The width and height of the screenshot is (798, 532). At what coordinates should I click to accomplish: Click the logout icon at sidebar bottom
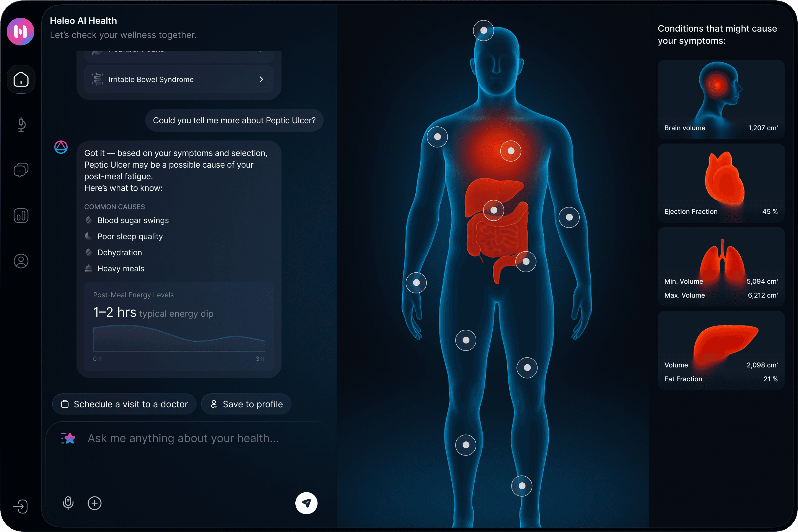click(x=20, y=507)
